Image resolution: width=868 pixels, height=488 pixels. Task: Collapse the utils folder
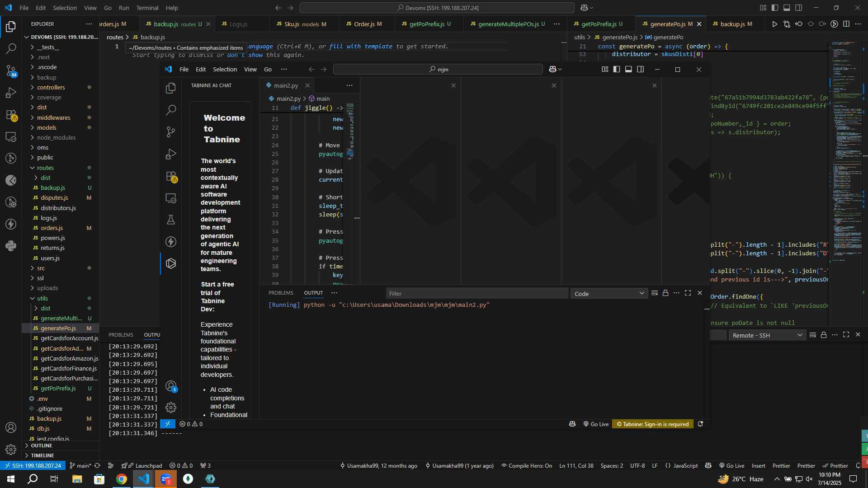(61, 298)
